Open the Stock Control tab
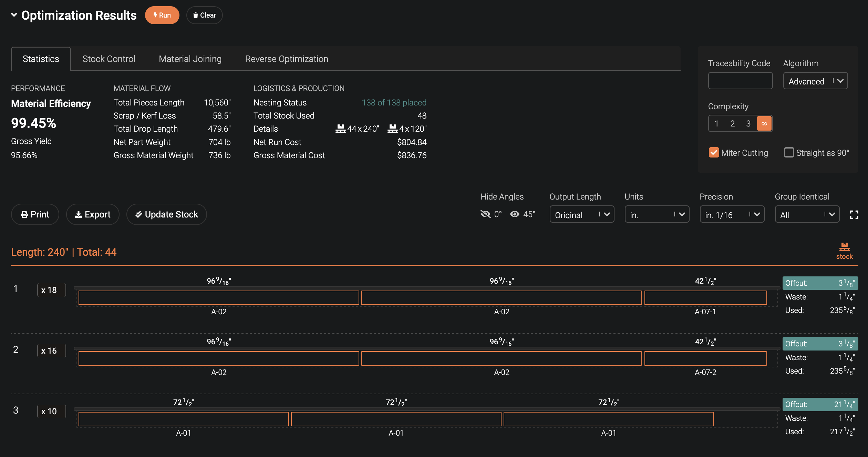 pos(109,59)
